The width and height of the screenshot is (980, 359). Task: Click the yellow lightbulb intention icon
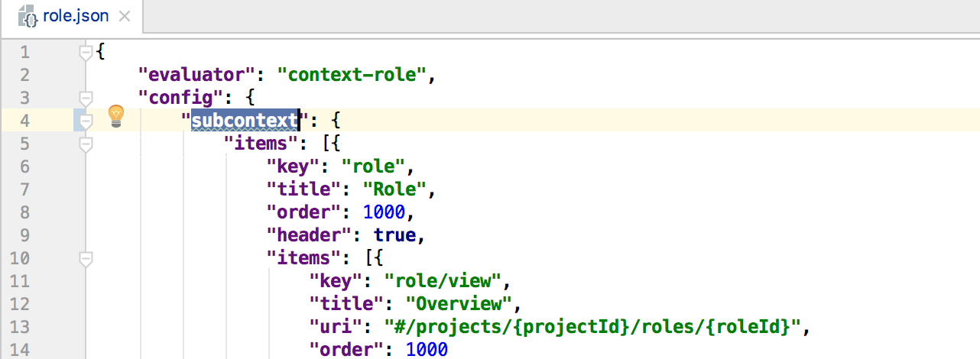click(x=115, y=116)
